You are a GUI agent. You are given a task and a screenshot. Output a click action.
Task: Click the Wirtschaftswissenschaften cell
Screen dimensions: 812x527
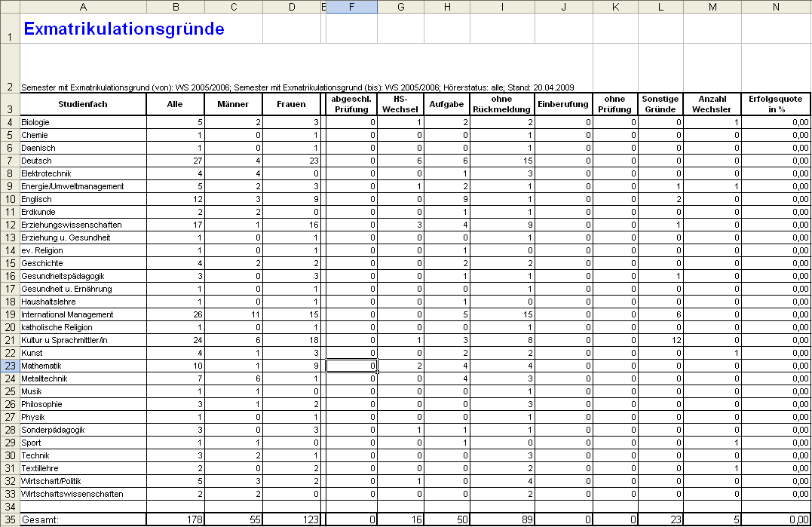pyautogui.click(x=83, y=494)
